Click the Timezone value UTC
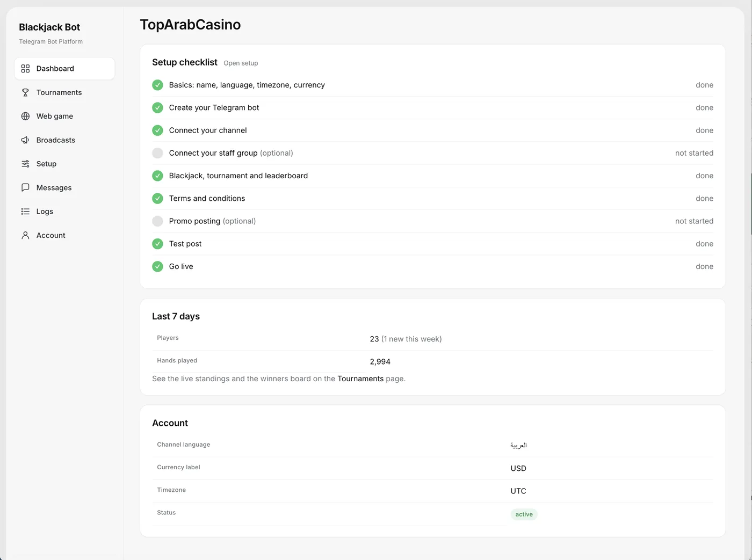752x560 pixels. click(x=518, y=491)
